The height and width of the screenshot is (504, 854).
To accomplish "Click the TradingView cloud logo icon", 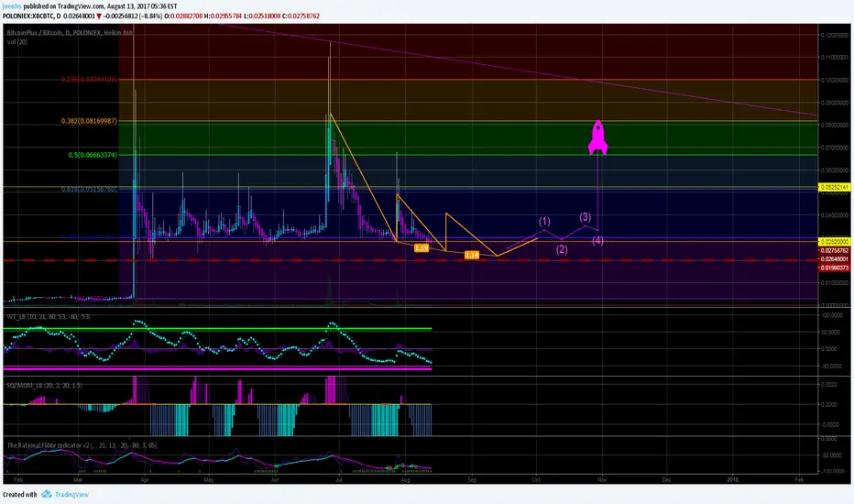I will click(47, 494).
